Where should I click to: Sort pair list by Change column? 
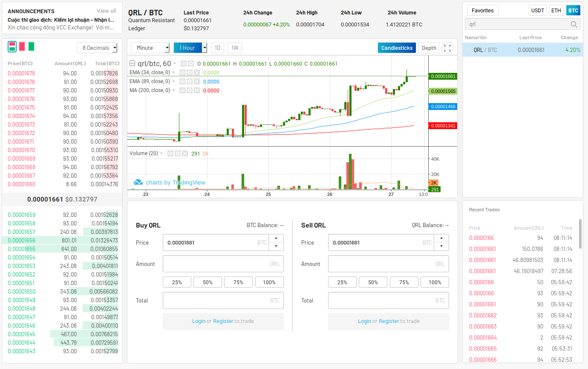569,37
